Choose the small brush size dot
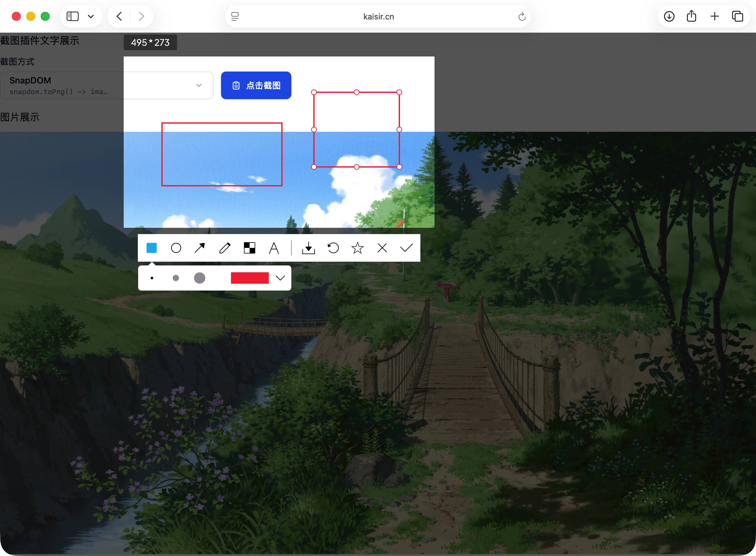Screen dimensions: 756x556 click(152, 278)
